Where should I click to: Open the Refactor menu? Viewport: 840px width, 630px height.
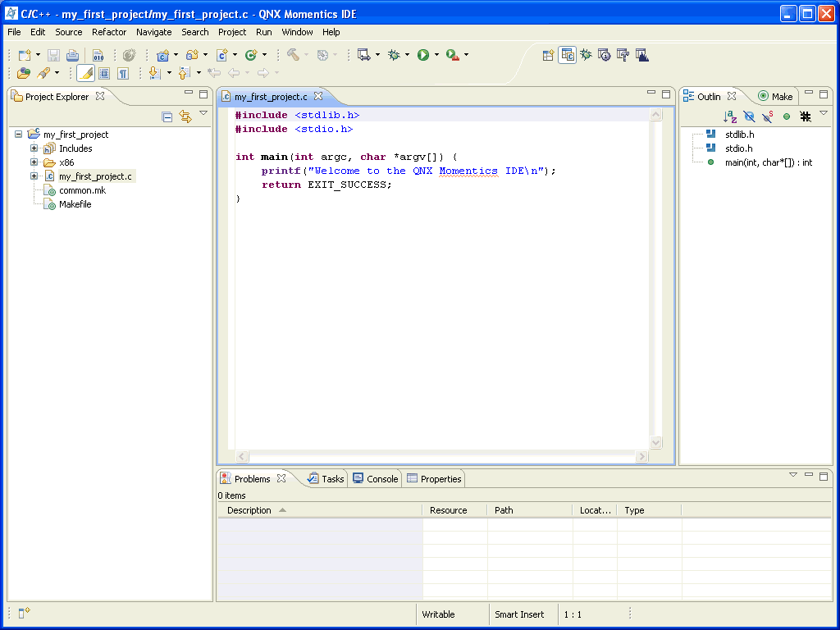coord(109,32)
